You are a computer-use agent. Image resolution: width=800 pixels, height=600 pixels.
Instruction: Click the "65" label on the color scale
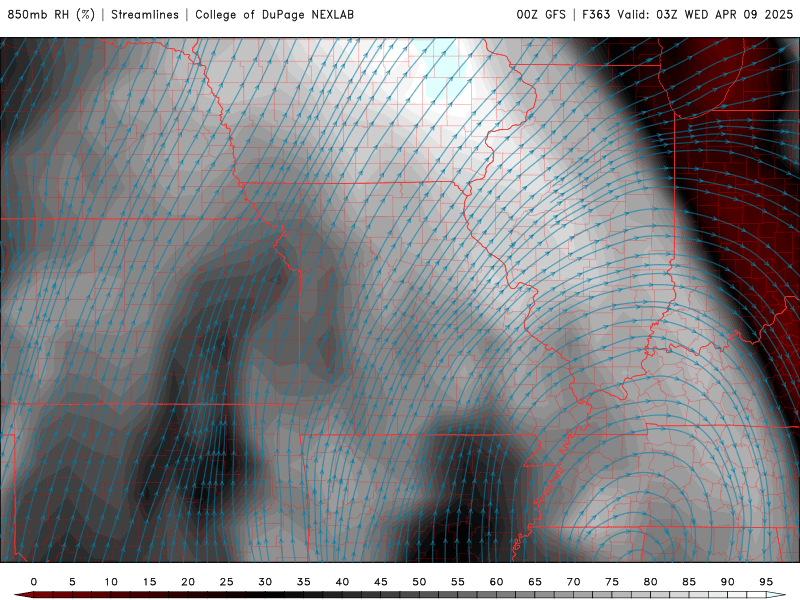(x=535, y=582)
